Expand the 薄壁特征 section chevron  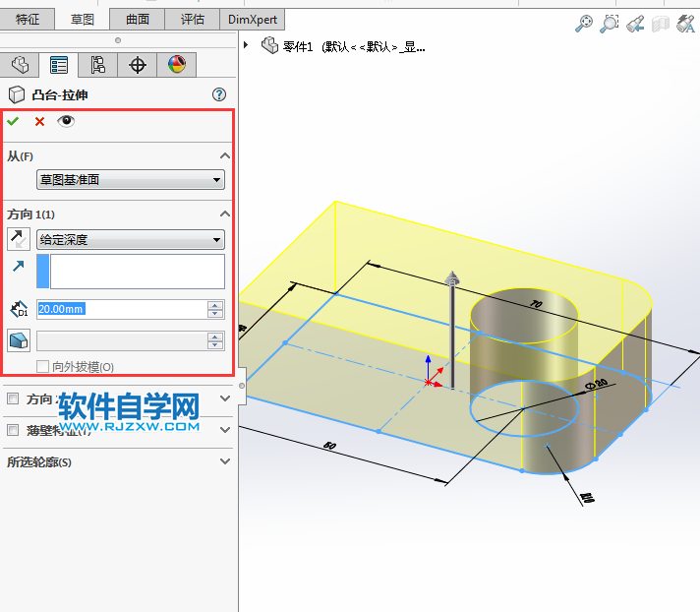tap(225, 430)
